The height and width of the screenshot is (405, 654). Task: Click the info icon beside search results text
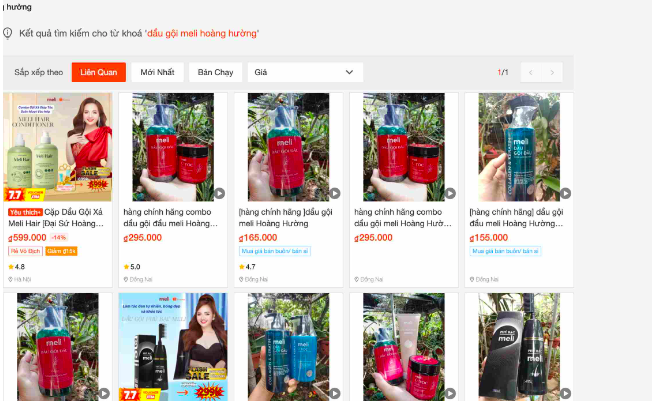(x=8, y=33)
